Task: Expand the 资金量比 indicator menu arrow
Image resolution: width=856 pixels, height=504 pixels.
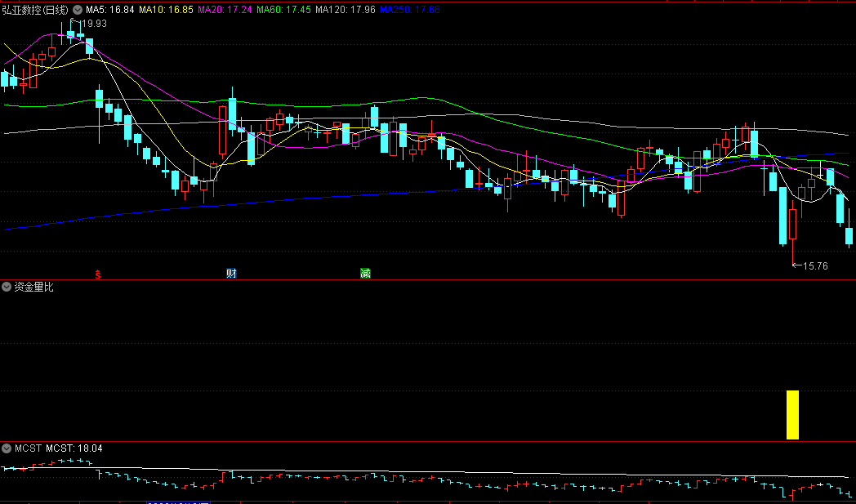Action: (x=7, y=287)
